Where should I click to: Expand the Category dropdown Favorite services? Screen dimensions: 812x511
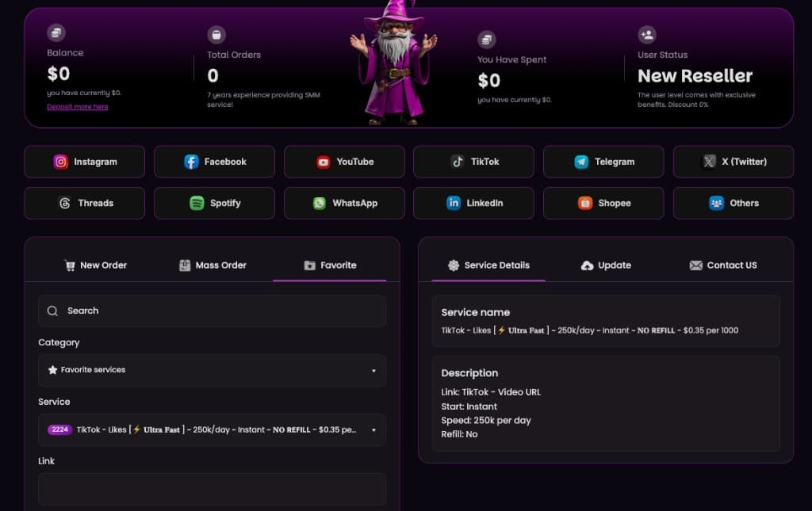pyautogui.click(x=212, y=370)
